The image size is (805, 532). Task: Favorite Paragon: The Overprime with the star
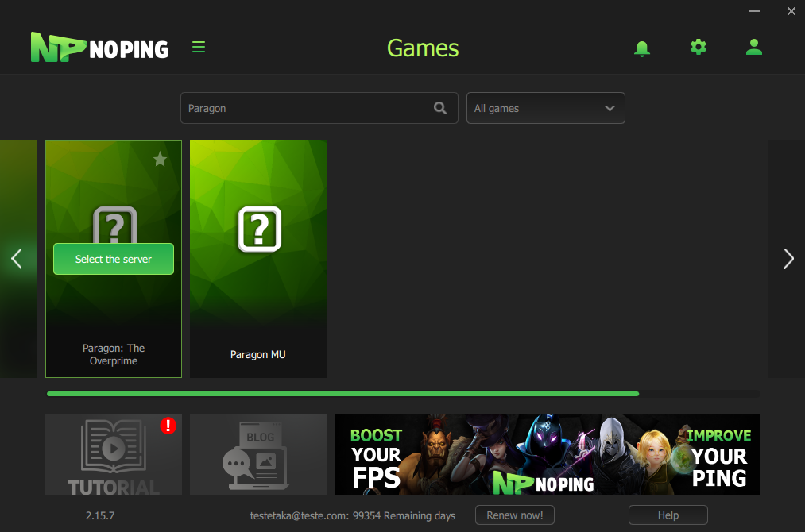click(x=161, y=159)
